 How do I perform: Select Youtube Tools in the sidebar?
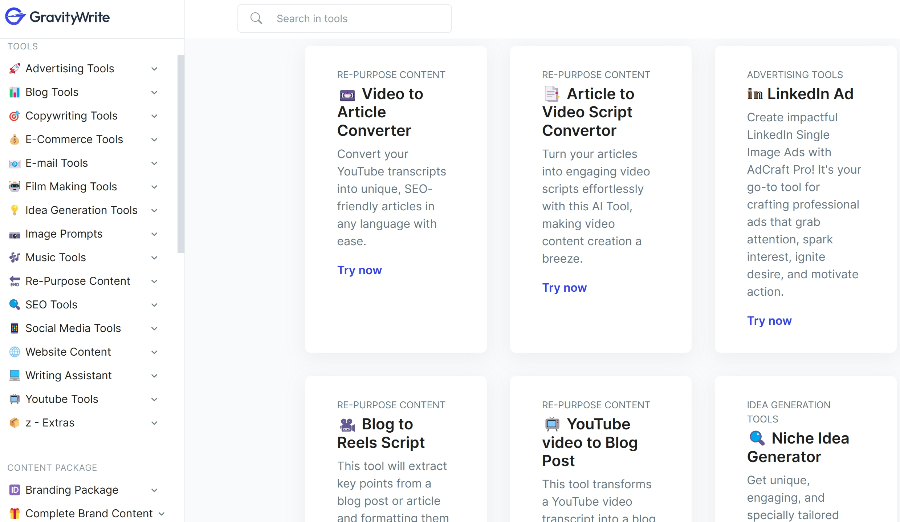(62, 399)
